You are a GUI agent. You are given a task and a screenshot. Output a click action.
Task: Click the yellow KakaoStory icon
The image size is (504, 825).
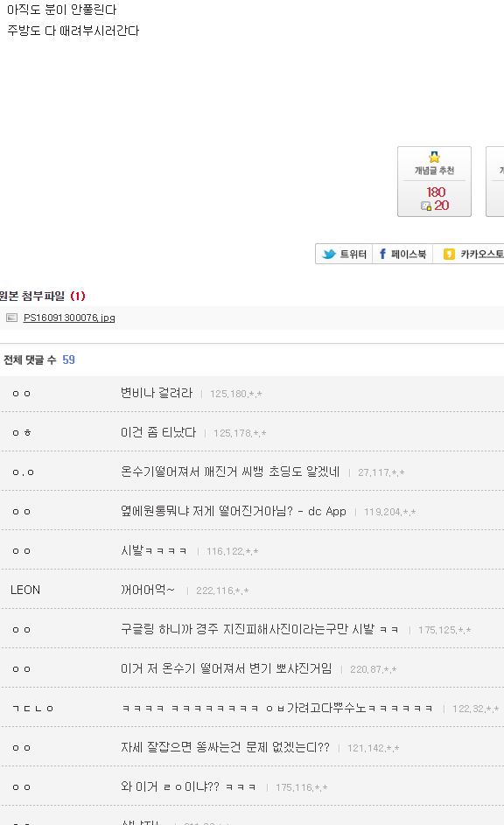click(x=449, y=254)
